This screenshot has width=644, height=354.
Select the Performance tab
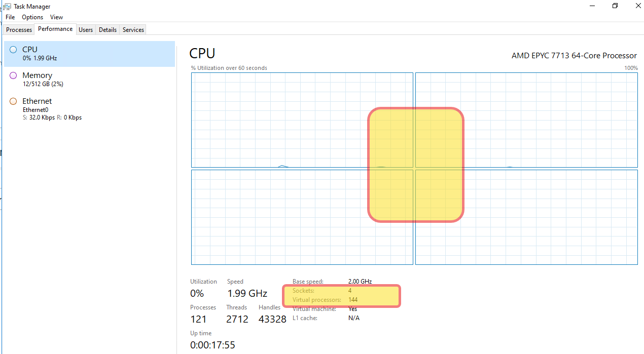[x=55, y=29]
